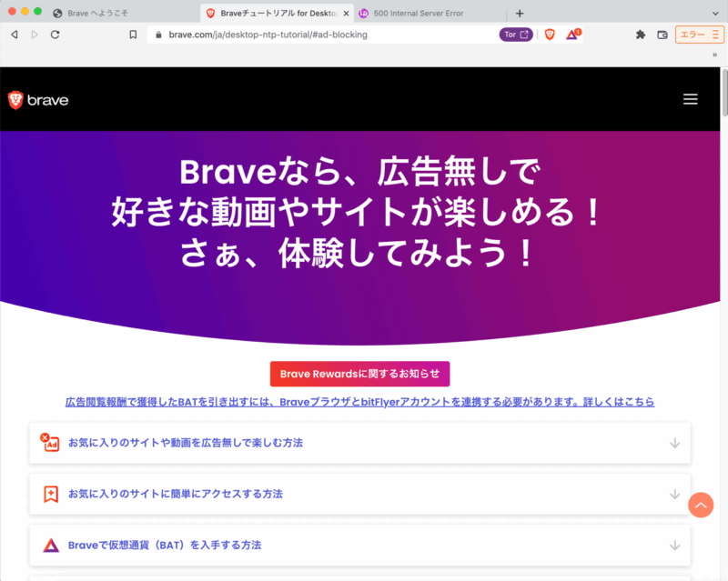Open the bitFlyer account linking notice link
The image size is (728, 581).
(359, 401)
